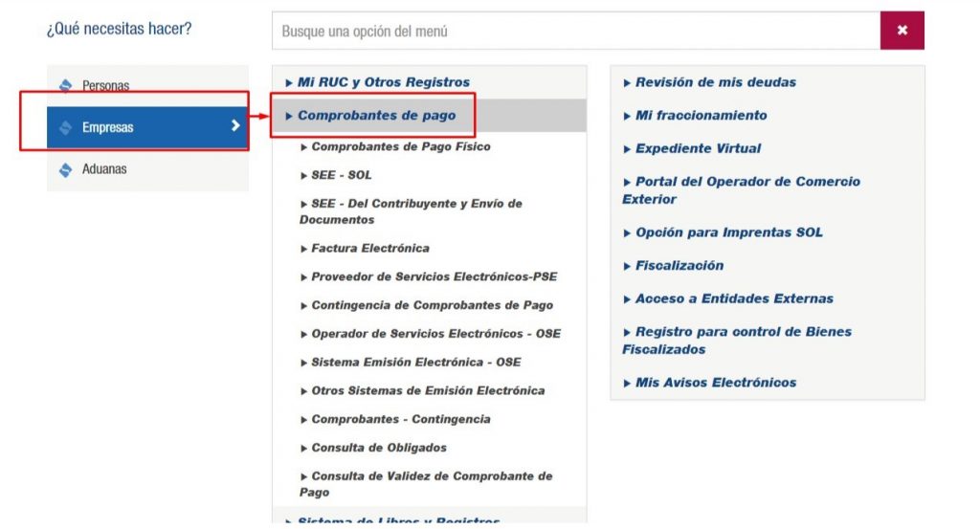Screen dimensions: 980x529
Task: Click the chevron arrow on Empresas
Action: pyautogui.click(x=235, y=126)
